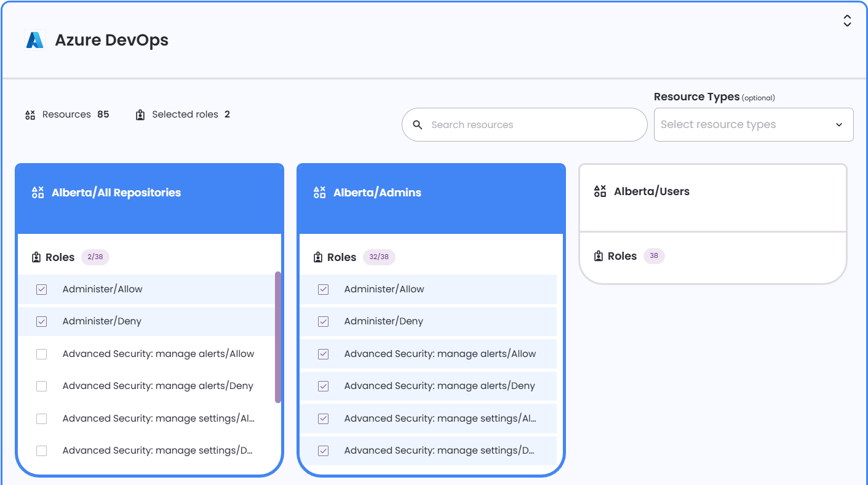Uncheck manage settings/Al... in Alberta/Admins
This screenshot has height=485, width=868.
323,419
